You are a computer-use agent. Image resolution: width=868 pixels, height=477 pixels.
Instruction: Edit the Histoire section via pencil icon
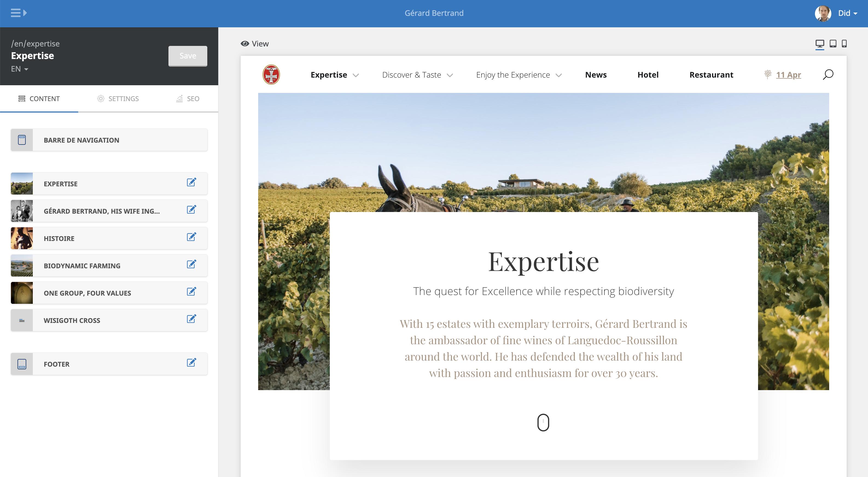[191, 237]
